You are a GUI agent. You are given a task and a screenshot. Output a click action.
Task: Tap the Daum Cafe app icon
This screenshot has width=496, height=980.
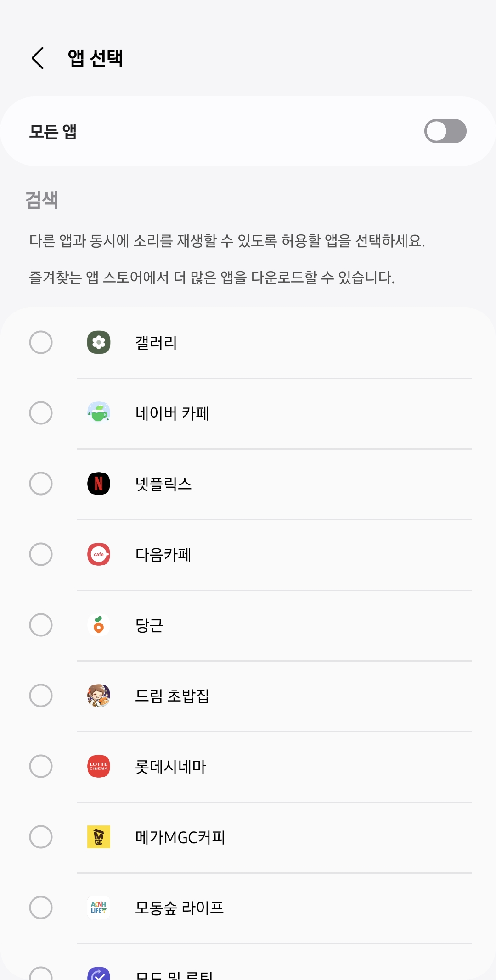click(99, 554)
